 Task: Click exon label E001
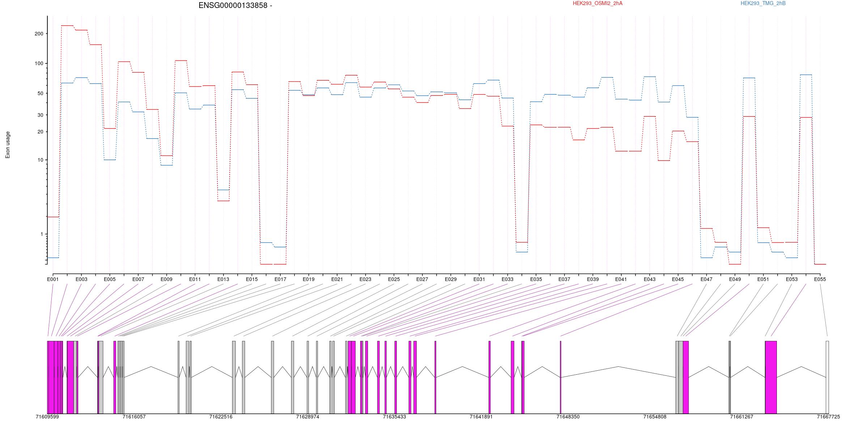coord(53,279)
